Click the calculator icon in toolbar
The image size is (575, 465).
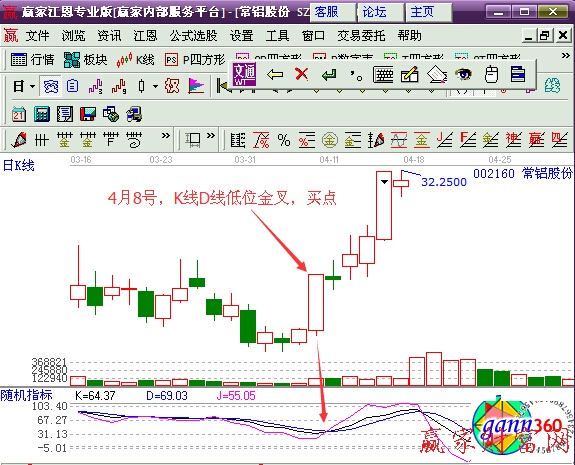42,114
